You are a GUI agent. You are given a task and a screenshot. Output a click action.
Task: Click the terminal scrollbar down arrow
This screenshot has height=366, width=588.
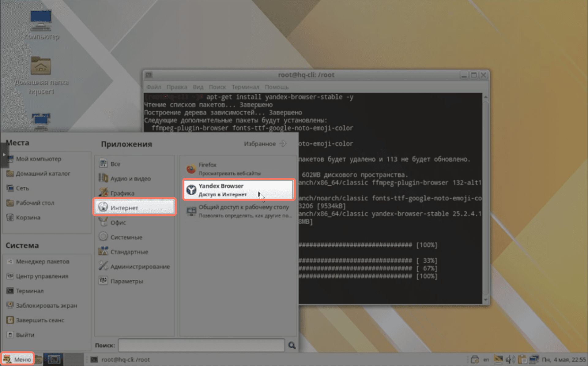485,300
